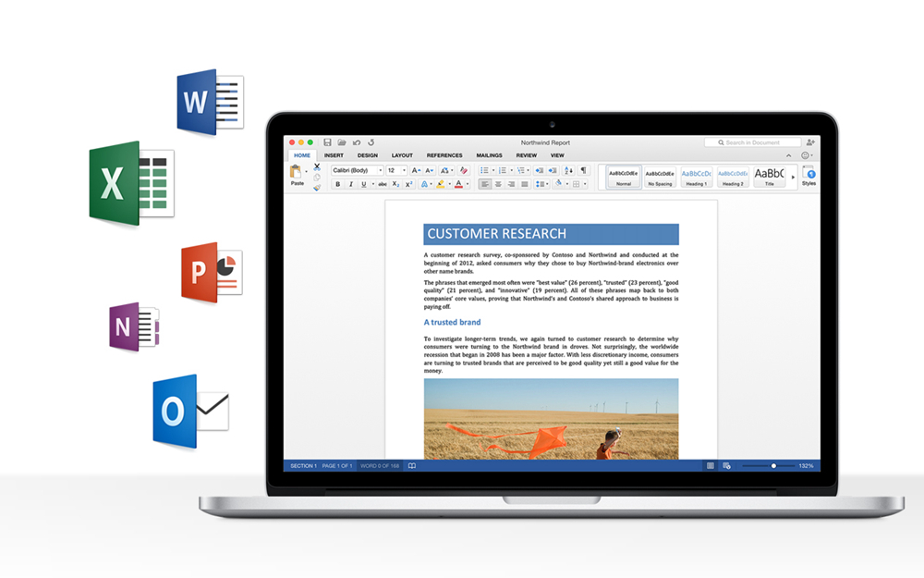Decrease font size with the shrink font icon
Screen dimensions: 924x578
[430, 170]
